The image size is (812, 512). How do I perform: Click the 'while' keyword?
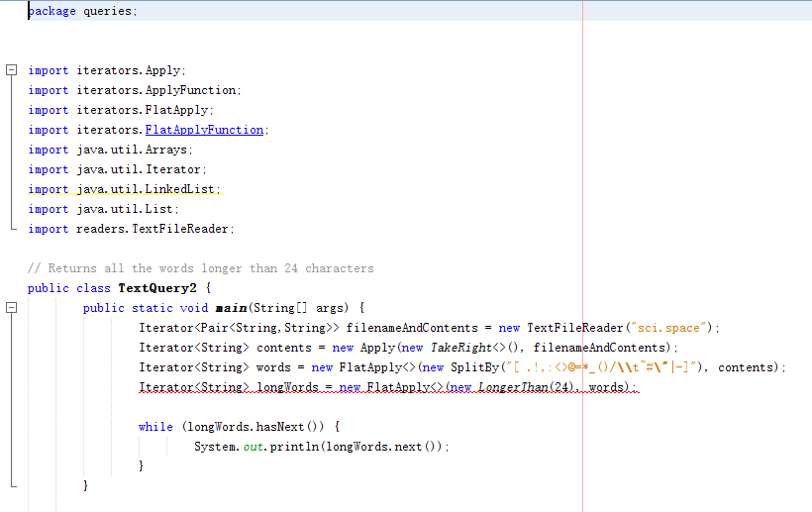(x=155, y=427)
